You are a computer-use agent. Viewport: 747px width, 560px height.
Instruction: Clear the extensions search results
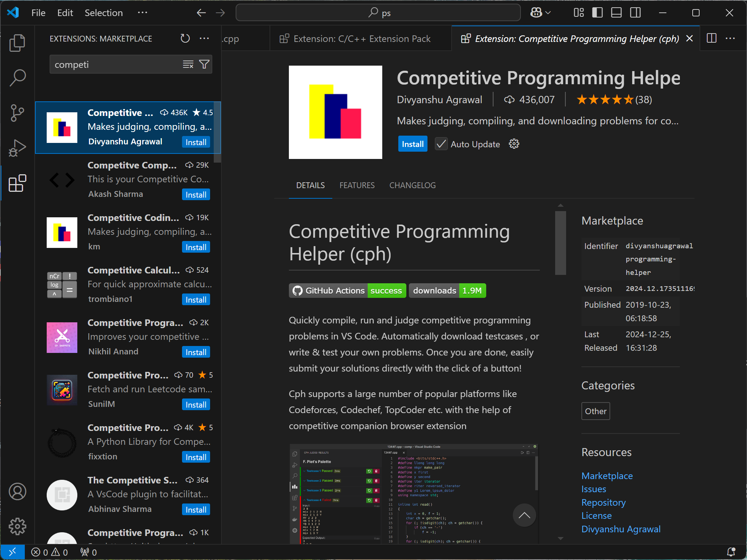(x=188, y=65)
